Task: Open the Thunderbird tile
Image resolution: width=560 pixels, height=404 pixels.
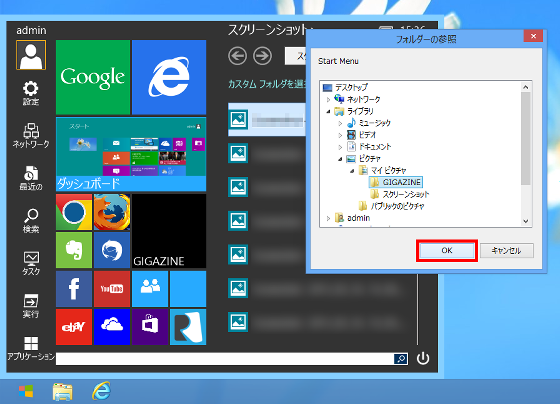Action: click(x=112, y=250)
